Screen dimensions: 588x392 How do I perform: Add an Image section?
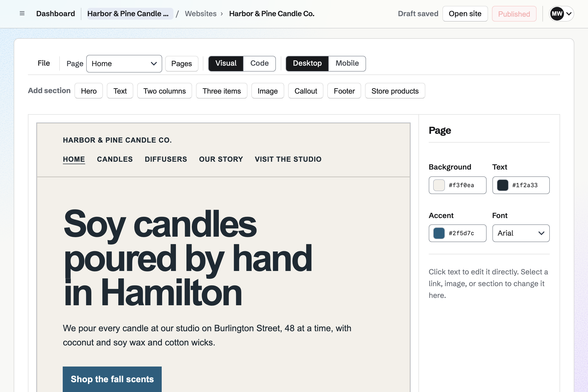(x=268, y=91)
